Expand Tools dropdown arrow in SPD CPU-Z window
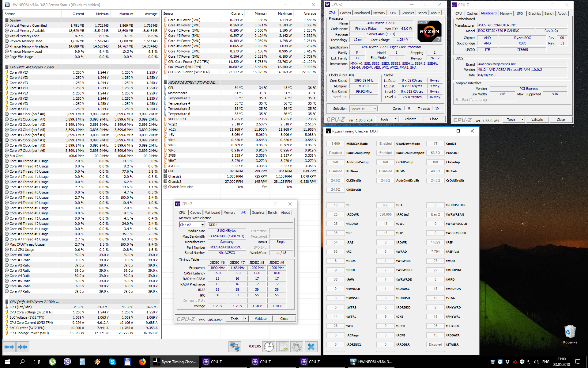Viewport: 588px width, 368px height. (x=245, y=319)
